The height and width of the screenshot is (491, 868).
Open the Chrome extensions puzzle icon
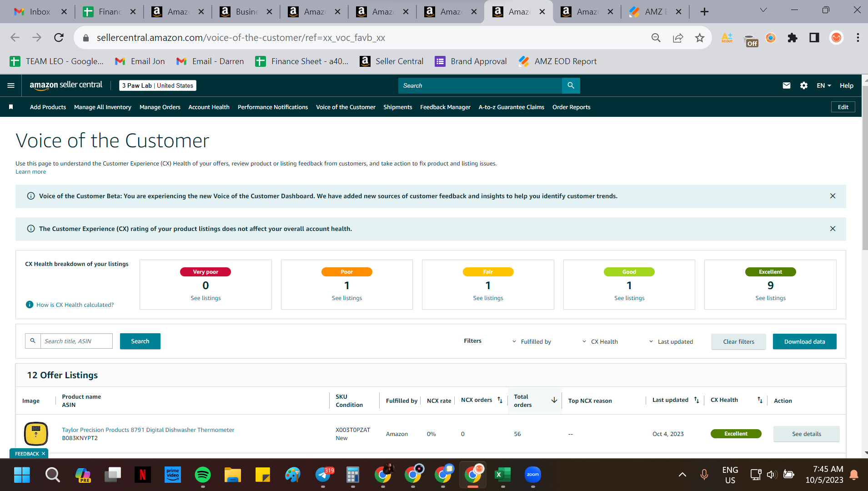[x=793, y=38]
